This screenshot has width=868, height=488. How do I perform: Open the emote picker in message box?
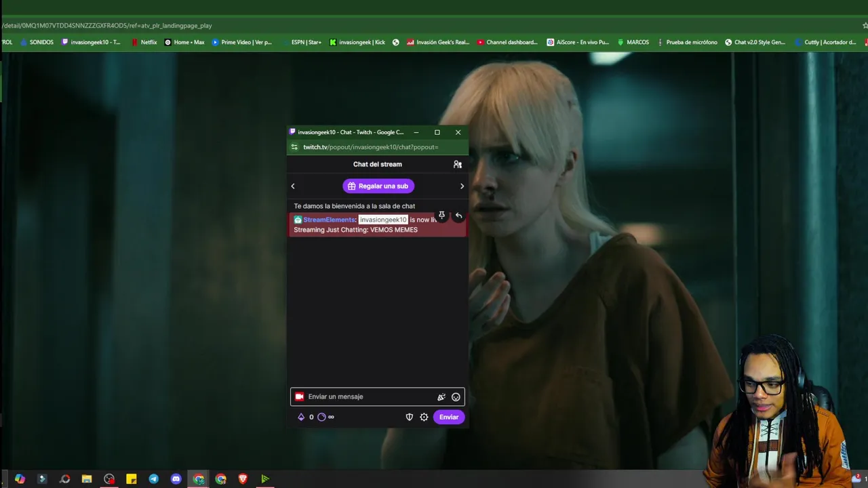(456, 397)
